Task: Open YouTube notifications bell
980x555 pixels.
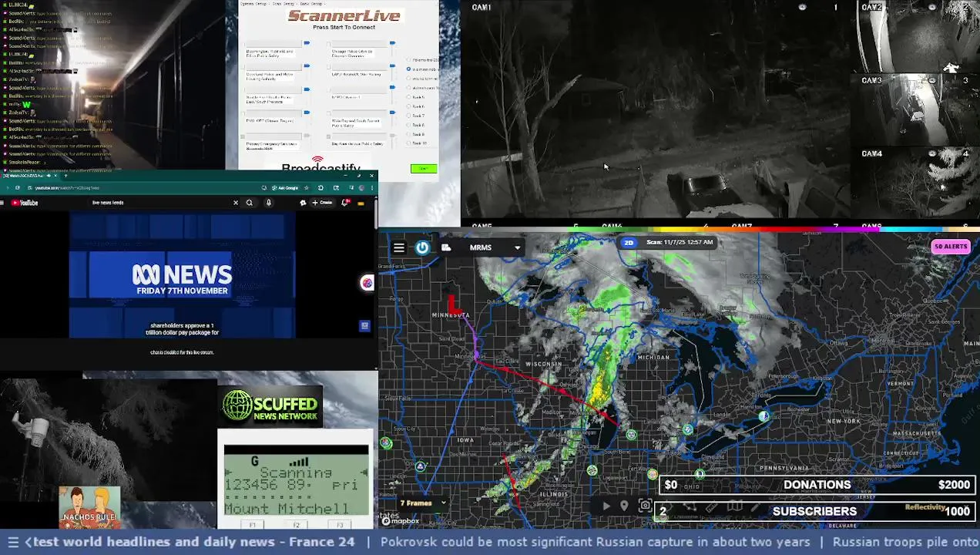Action: pyautogui.click(x=346, y=203)
